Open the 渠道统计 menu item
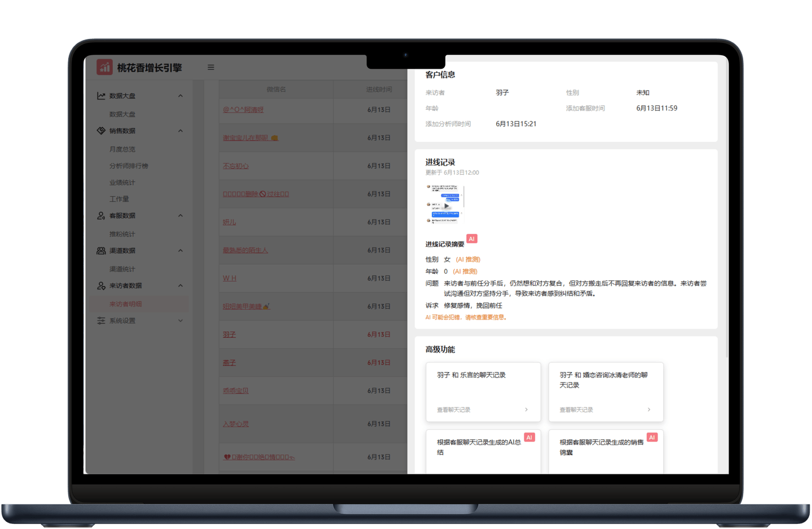Image resolution: width=812 pixels, height=529 pixels. pos(122,269)
